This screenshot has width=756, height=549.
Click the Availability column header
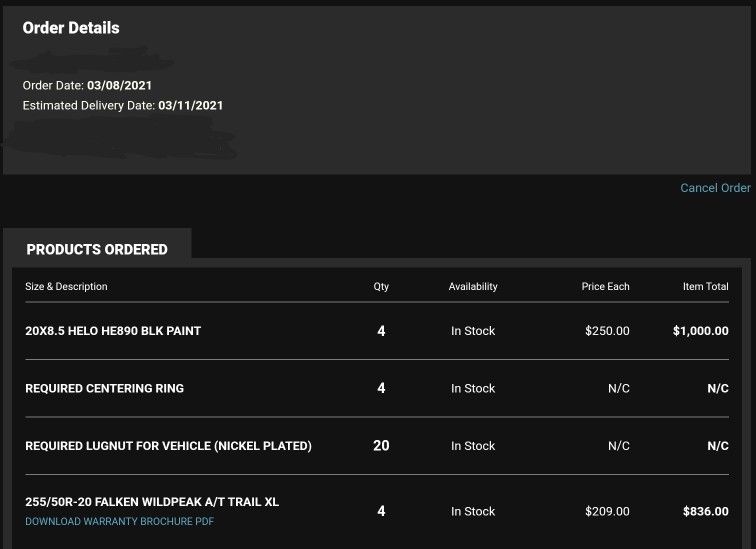473,287
